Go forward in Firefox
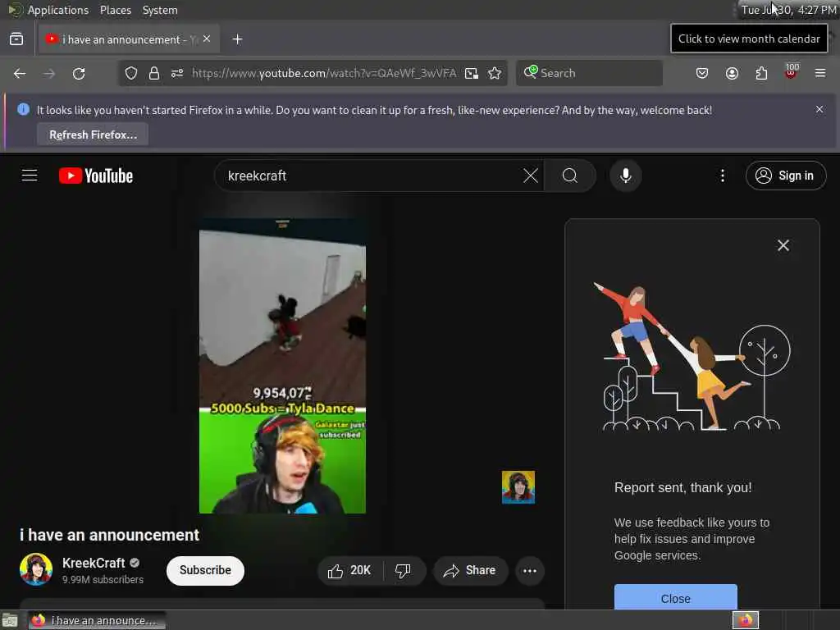 49,73
